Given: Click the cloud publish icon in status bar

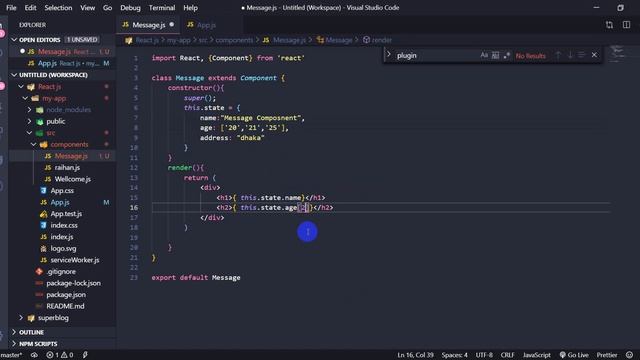Looking at the screenshot, I should pos(34,355).
